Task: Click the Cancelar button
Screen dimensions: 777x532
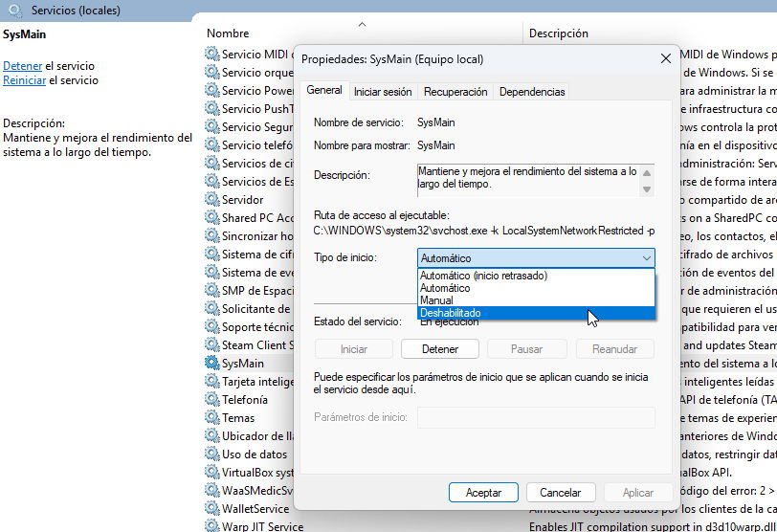Action: pyautogui.click(x=560, y=493)
